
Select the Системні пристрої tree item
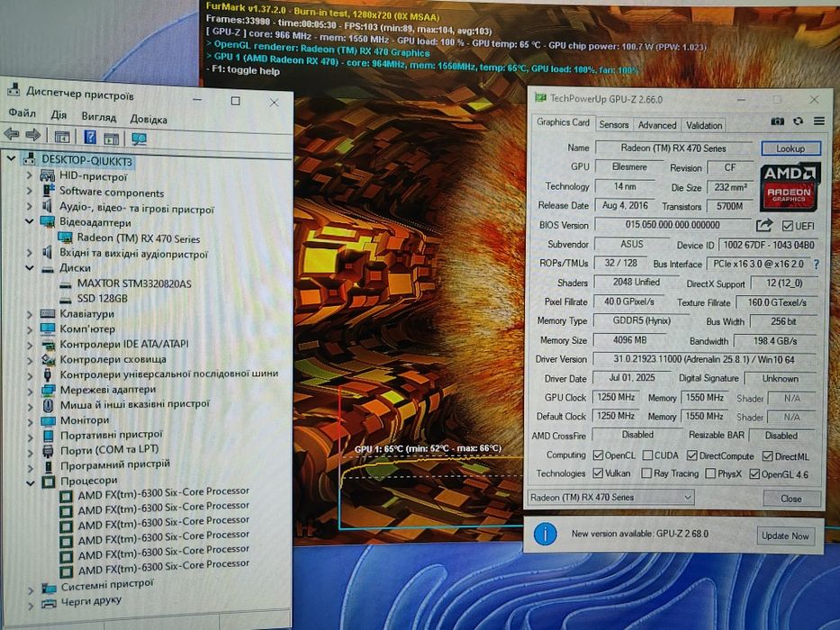click(107, 586)
